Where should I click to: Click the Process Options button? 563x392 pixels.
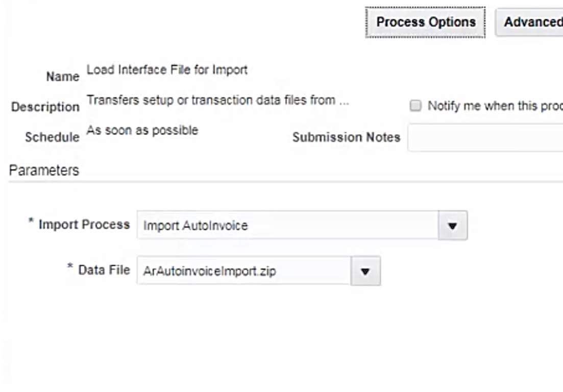point(426,22)
